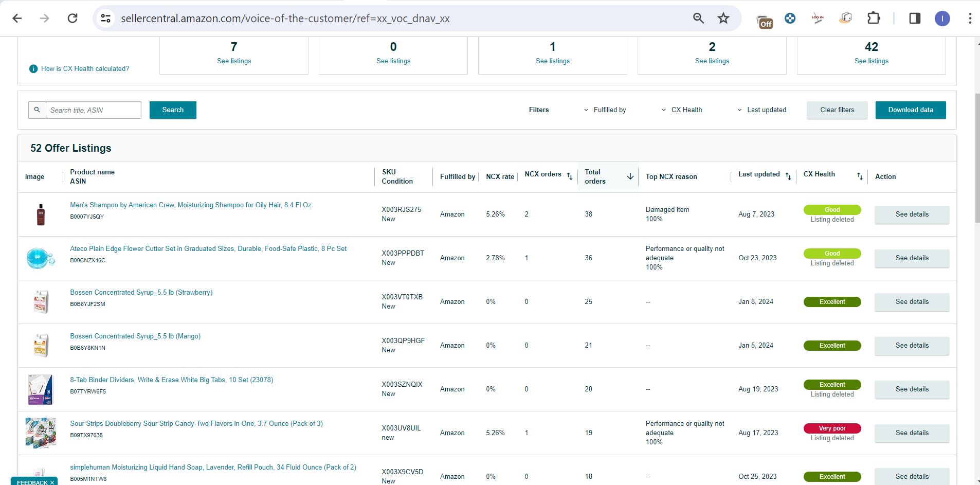Open Sour Strips Doubleberry product link
This screenshot has width=980, height=485.
[x=196, y=424]
